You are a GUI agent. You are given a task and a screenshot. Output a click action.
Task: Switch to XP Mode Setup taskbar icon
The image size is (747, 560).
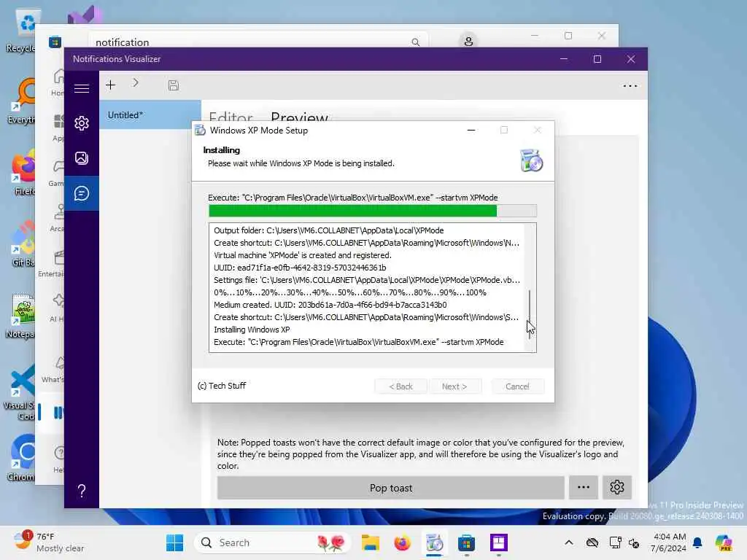coord(434,542)
